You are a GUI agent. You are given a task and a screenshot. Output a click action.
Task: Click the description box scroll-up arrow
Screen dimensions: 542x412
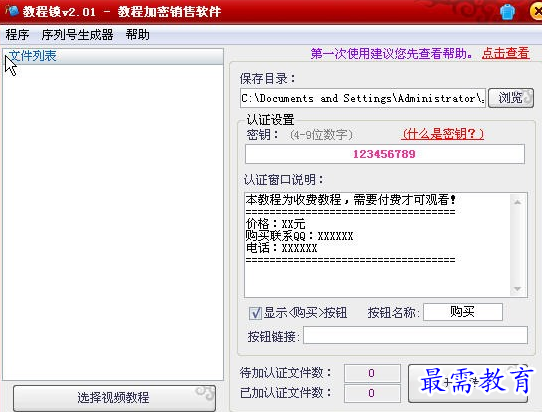coord(517,202)
